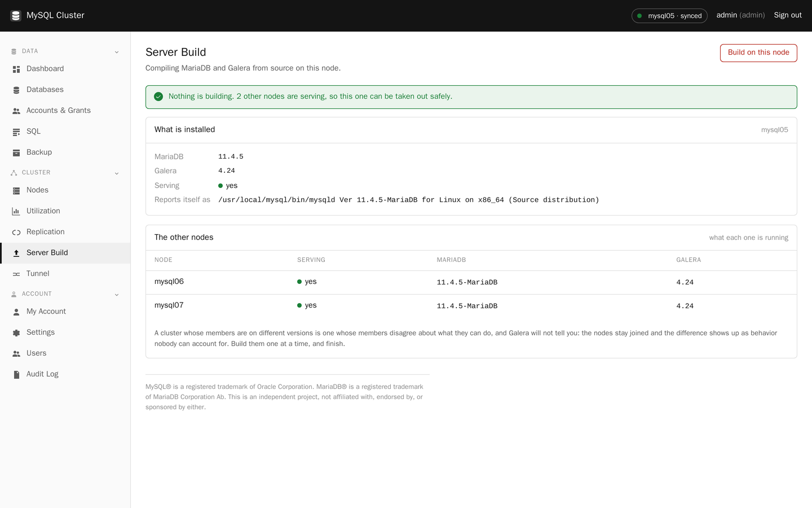Click the installed MariaDB version 11.4.5
812x508 pixels.
(x=231, y=157)
